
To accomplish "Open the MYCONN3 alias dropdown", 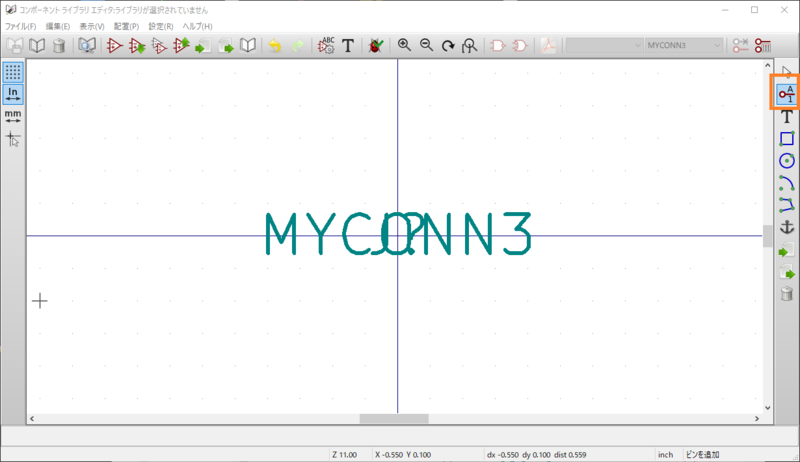I will [x=684, y=45].
